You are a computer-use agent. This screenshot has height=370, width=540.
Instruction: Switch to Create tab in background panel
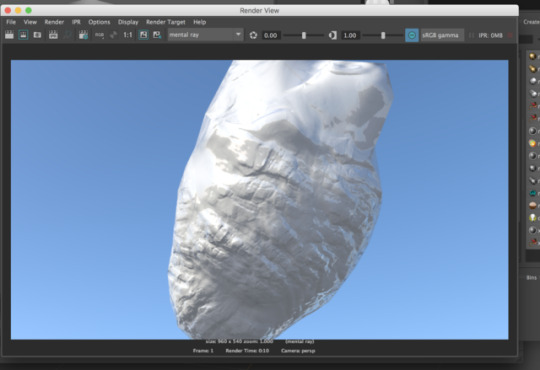click(x=531, y=22)
